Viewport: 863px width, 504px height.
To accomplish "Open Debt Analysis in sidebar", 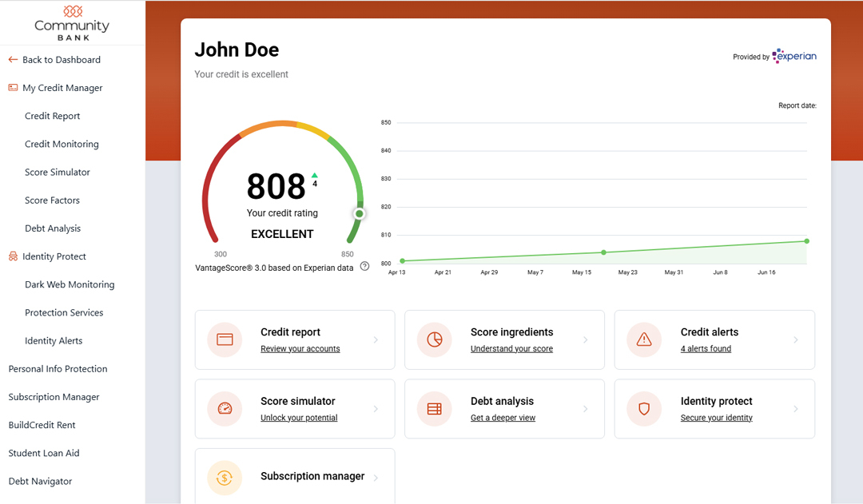I will (52, 228).
